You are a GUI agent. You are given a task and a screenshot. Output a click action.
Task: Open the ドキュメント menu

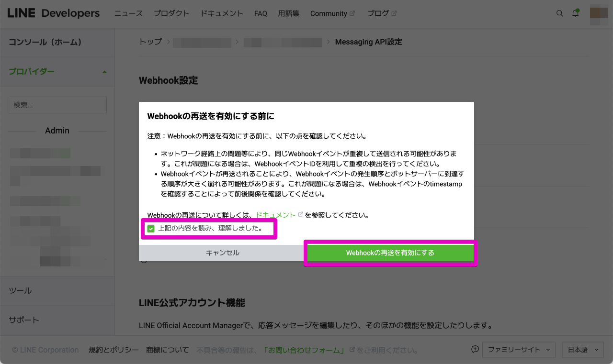tap(222, 13)
